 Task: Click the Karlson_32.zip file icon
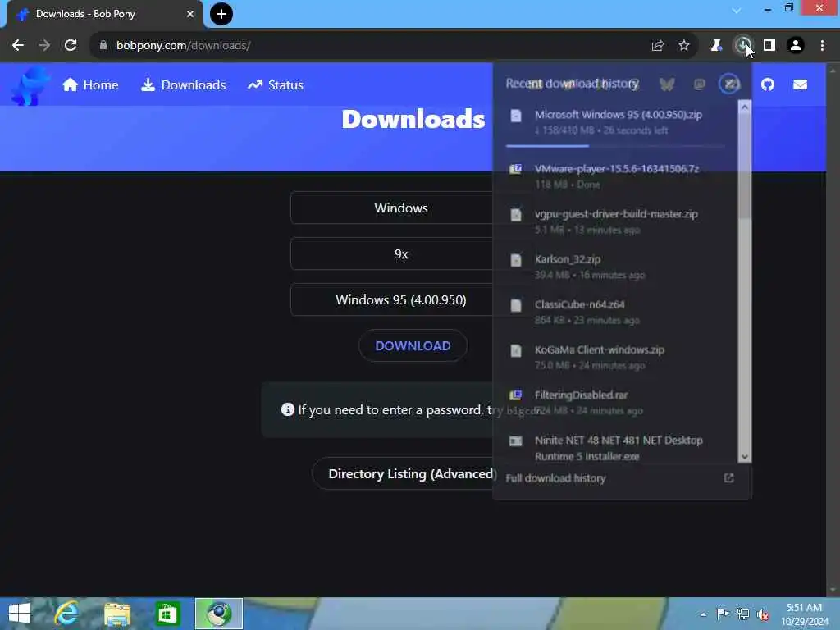[516, 260]
